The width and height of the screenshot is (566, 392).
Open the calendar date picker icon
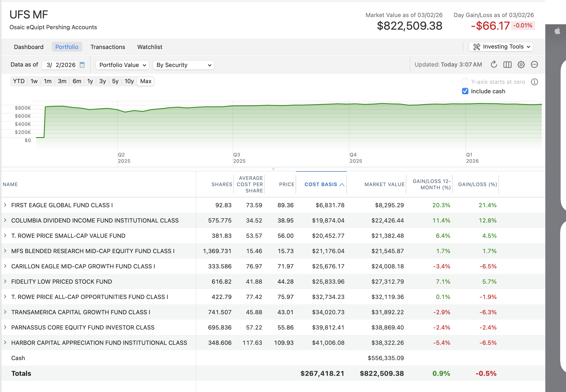point(82,65)
